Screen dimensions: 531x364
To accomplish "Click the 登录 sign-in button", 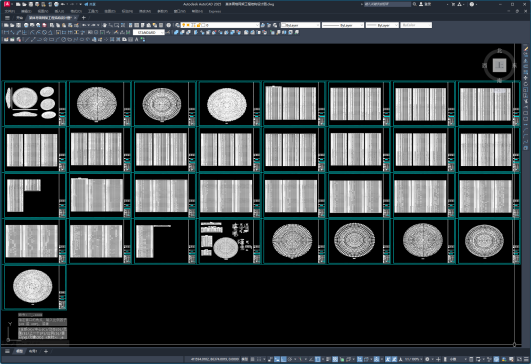I will click(x=426, y=4).
